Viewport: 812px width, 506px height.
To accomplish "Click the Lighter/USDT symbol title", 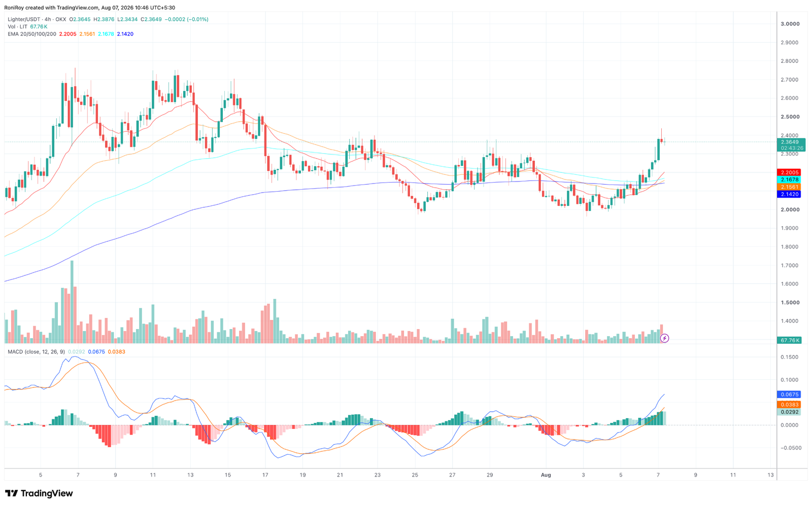I will (x=24, y=19).
